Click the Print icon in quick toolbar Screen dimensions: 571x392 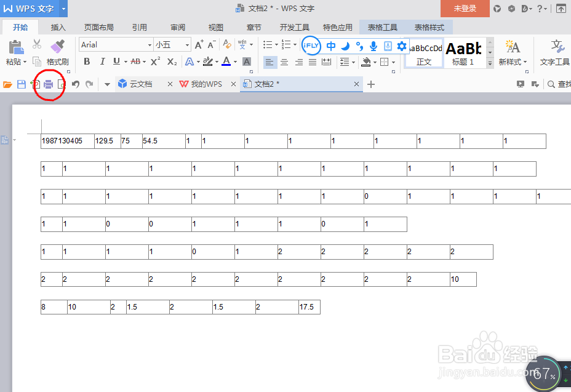pos(49,84)
